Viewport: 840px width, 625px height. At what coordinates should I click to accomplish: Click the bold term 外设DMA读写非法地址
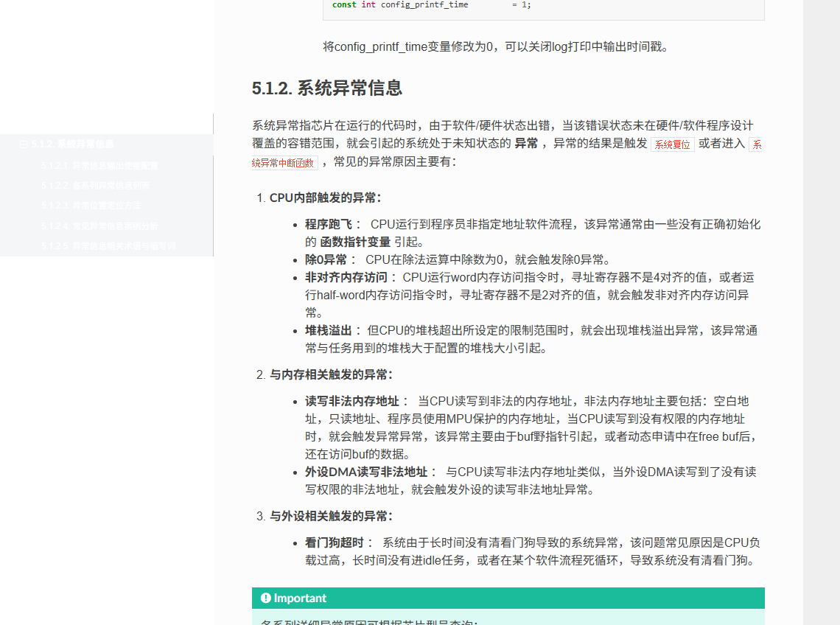(x=366, y=472)
